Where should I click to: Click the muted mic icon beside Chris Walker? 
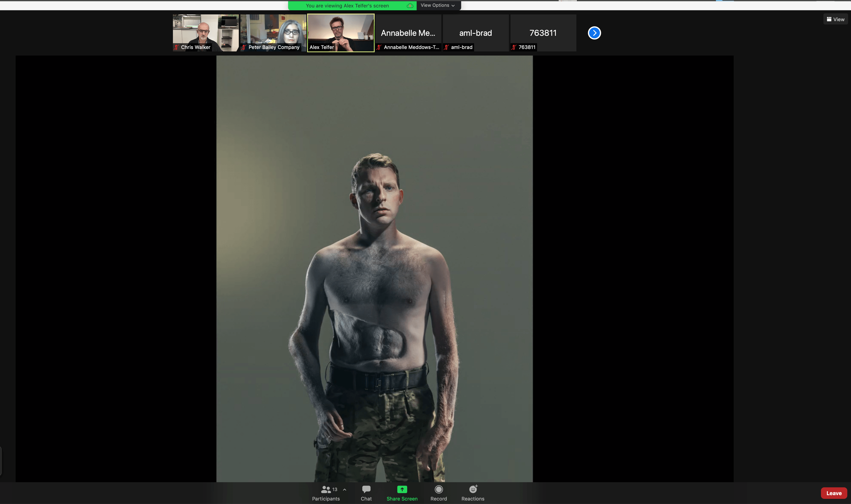[x=176, y=47]
